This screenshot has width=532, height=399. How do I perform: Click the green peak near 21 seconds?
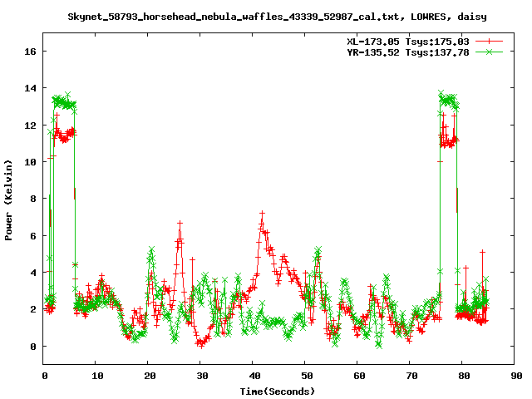[151, 249]
